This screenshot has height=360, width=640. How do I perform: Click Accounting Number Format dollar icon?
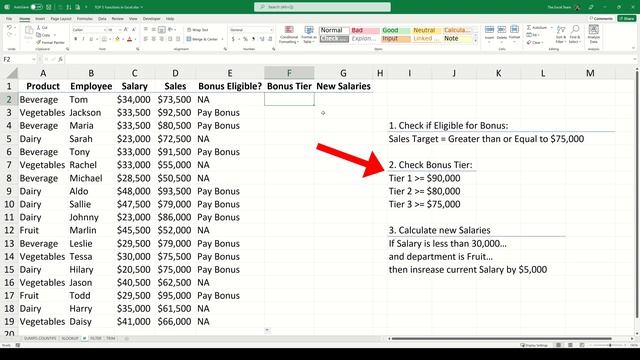233,39
